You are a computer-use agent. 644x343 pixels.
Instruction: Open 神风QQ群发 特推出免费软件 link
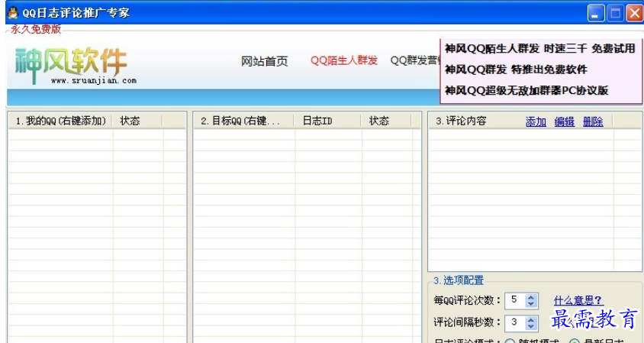pyautogui.click(x=516, y=69)
